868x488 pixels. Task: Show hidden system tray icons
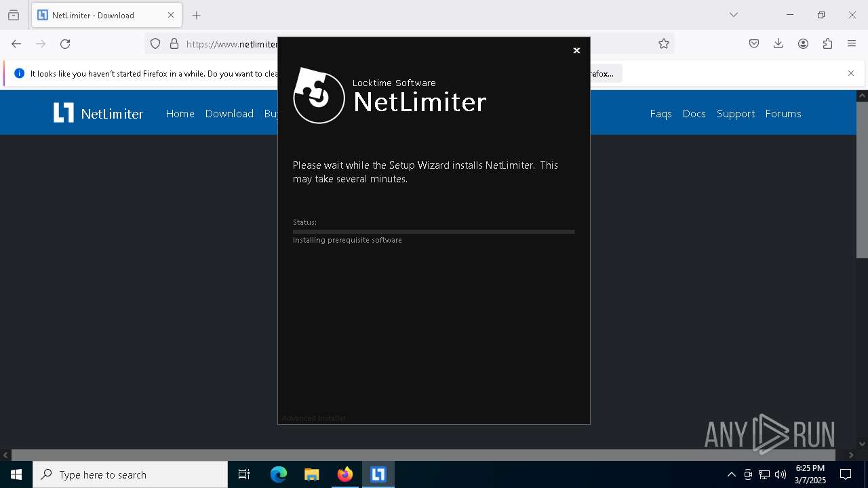click(x=731, y=474)
